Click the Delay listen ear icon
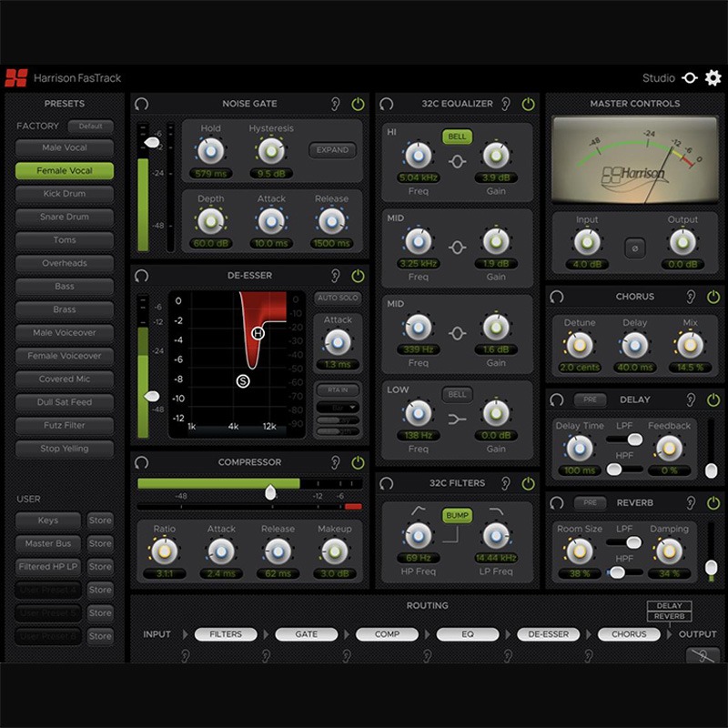This screenshot has height=728, width=728. [691, 399]
